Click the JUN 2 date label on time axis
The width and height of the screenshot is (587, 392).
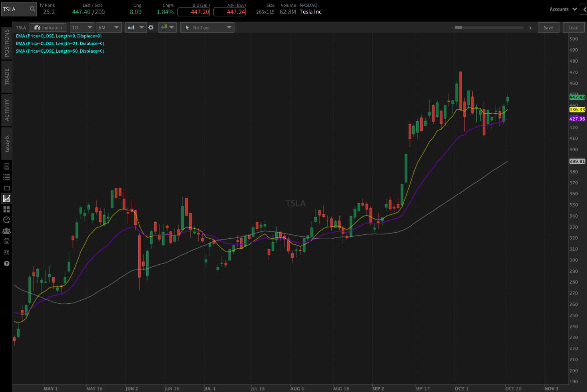pyautogui.click(x=131, y=388)
